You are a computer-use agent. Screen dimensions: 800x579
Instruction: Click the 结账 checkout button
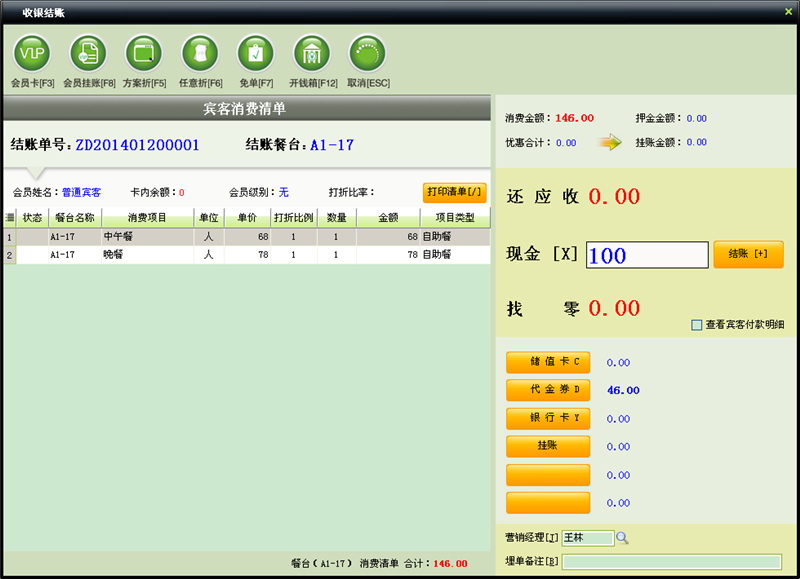click(x=748, y=254)
